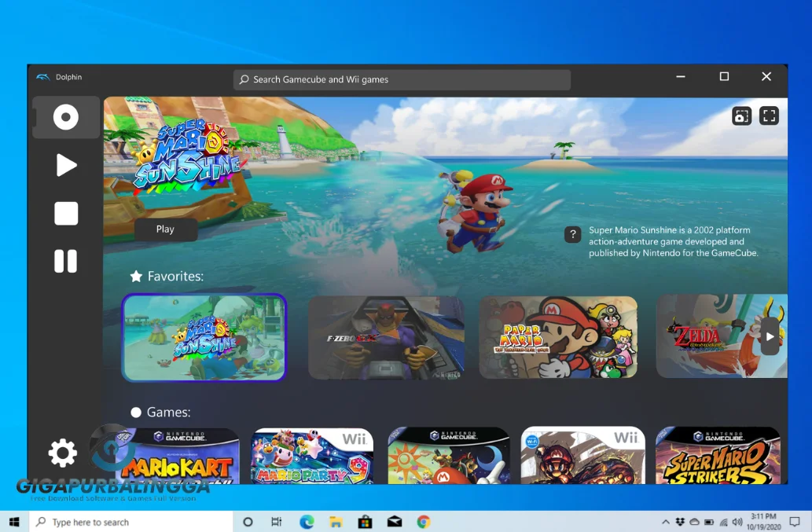Viewport: 812px width, 532px height.
Task: Select the Record icon in the sidebar
Action: click(x=65, y=116)
